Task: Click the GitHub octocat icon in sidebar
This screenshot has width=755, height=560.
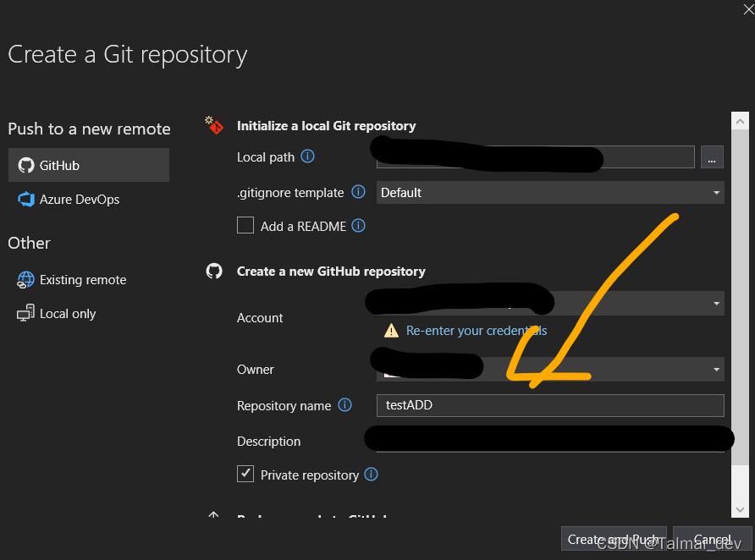Action: pyautogui.click(x=26, y=165)
